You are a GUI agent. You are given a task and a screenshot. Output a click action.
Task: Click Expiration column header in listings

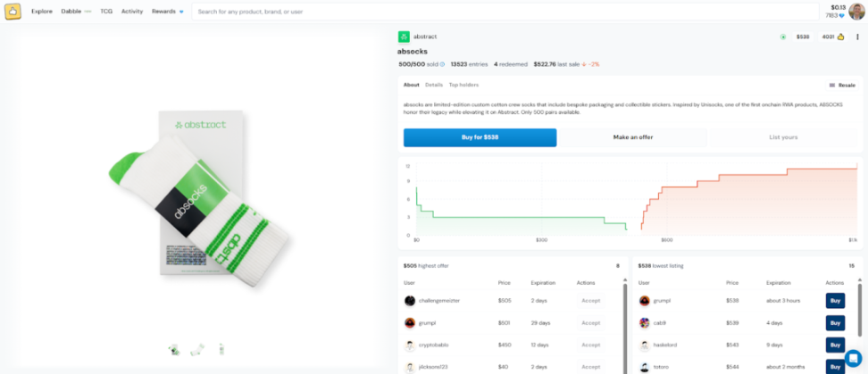coord(779,283)
